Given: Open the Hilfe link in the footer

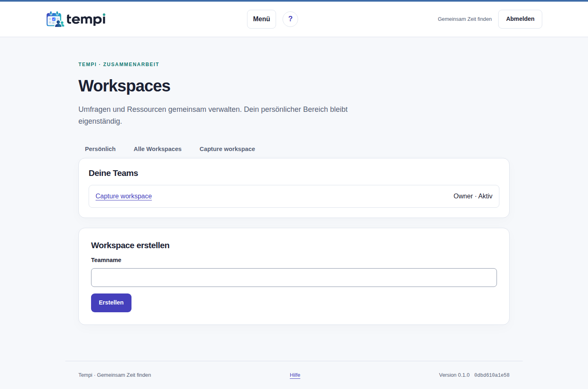Looking at the screenshot, I should click(295, 375).
